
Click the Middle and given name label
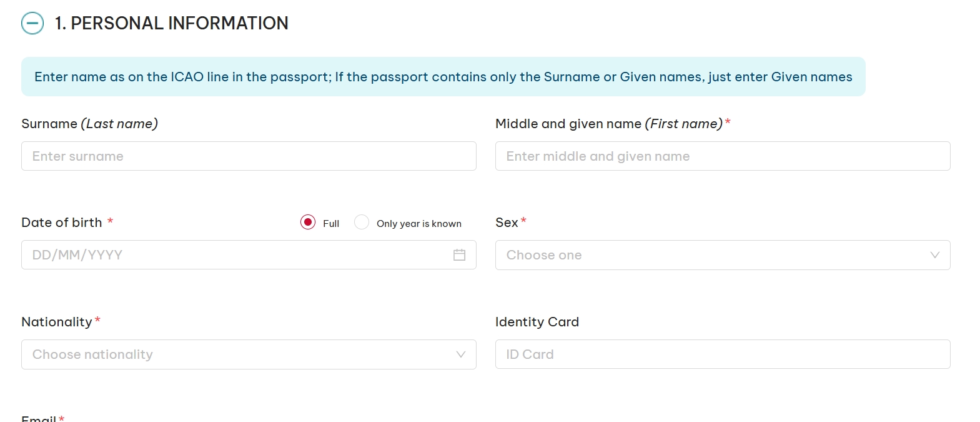pos(609,124)
